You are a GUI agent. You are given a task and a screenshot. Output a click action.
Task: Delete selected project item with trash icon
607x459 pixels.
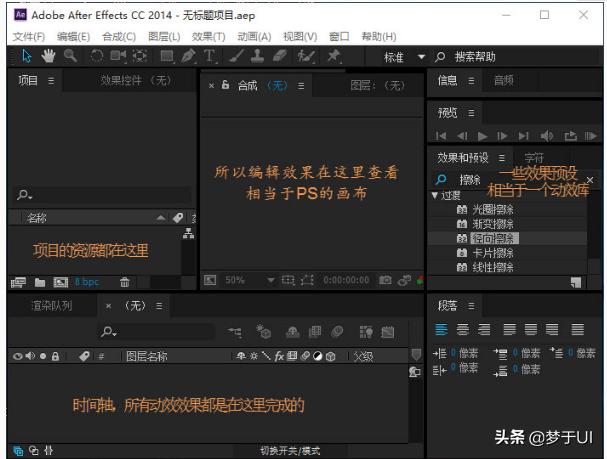point(125,282)
